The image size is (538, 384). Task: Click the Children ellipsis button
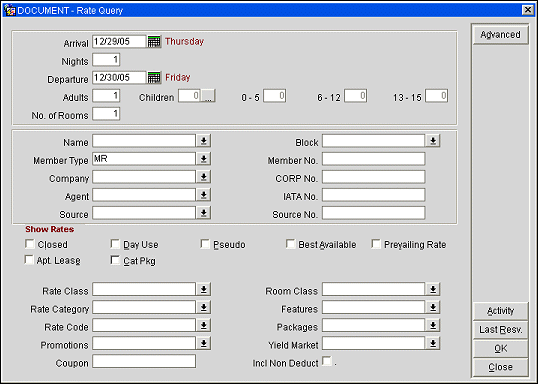point(208,96)
